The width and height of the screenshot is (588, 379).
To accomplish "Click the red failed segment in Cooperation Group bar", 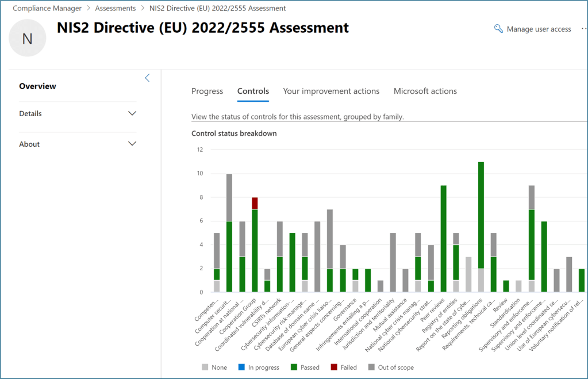I will (254, 203).
